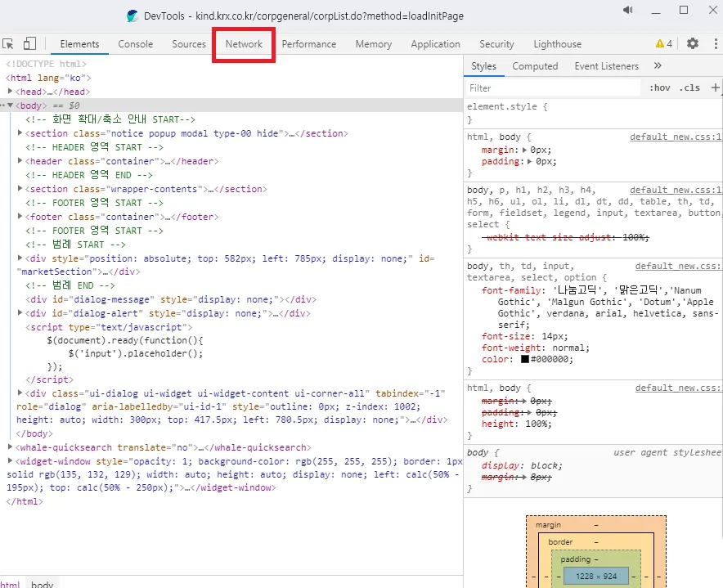This screenshot has height=588, width=723.
Task: Open the Lighthouse tab
Action: 558,44
